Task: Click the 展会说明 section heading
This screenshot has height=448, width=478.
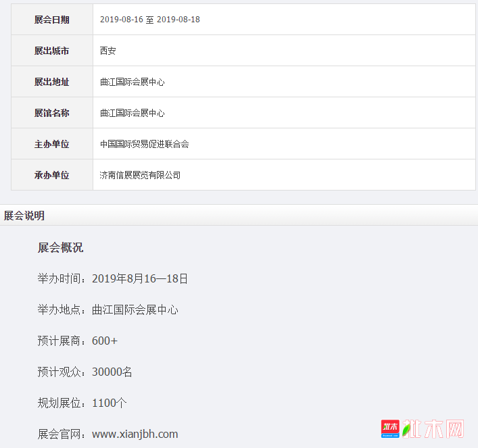Action: click(x=24, y=216)
